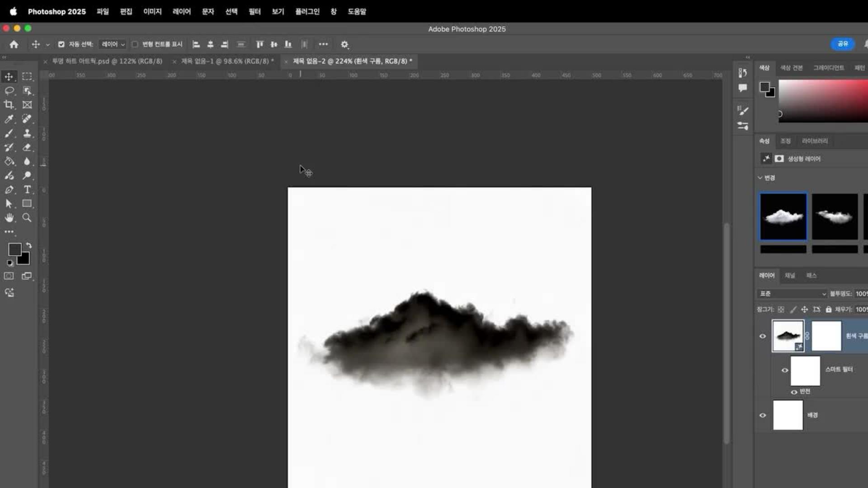Hide the background layer visibility eye
The image size is (868, 488).
pos(763,415)
